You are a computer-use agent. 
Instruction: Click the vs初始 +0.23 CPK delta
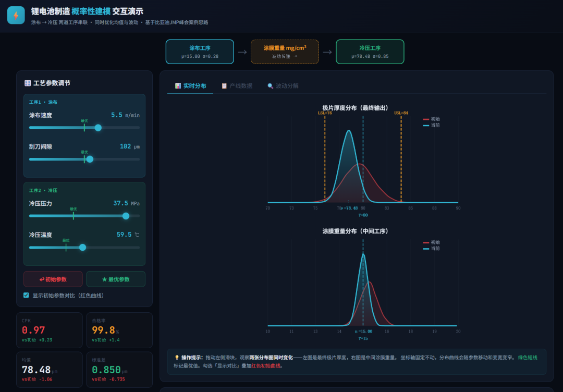[x=37, y=340]
